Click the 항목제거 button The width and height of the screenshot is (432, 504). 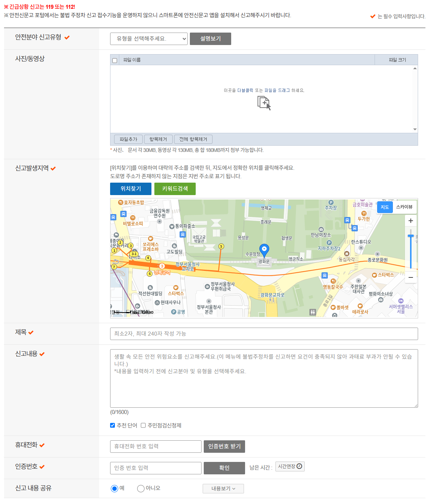[158, 139]
